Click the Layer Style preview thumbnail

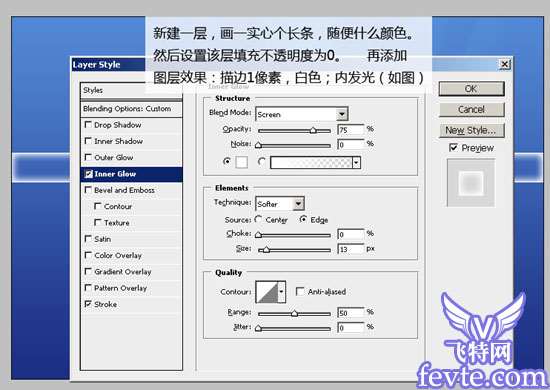click(471, 182)
